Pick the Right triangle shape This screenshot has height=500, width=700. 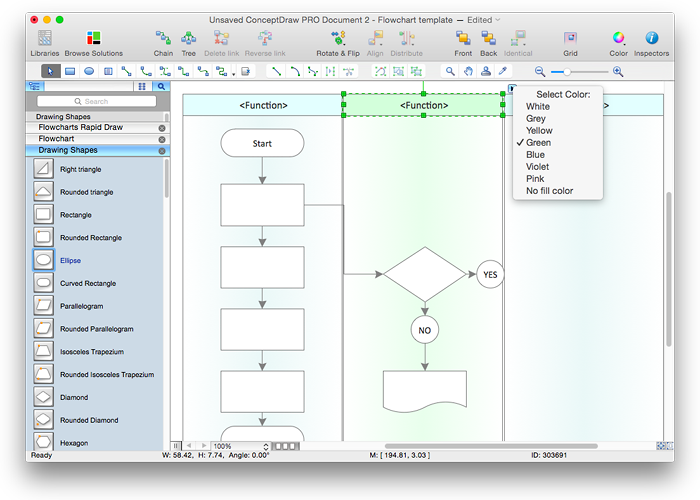[43, 169]
